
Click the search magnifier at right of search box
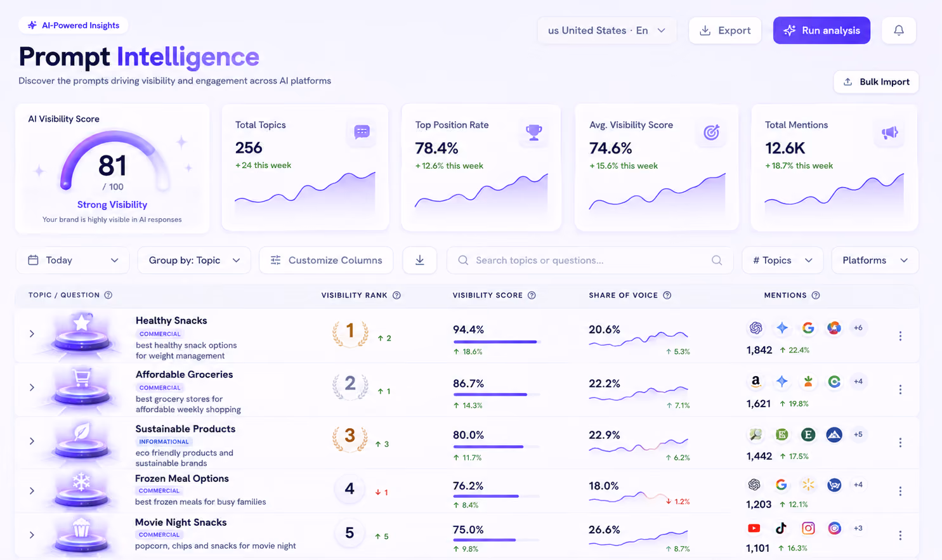[717, 260]
